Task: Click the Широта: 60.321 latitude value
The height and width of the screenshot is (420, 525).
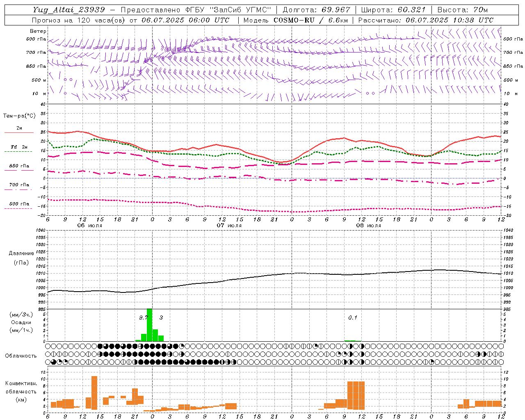Action: click(x=393, y=10)
